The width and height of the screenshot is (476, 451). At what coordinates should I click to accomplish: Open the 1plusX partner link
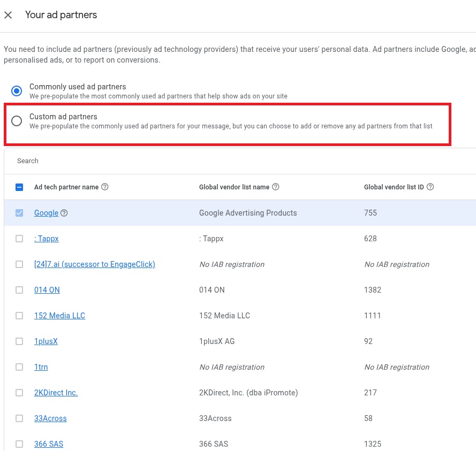coord(46,341)
